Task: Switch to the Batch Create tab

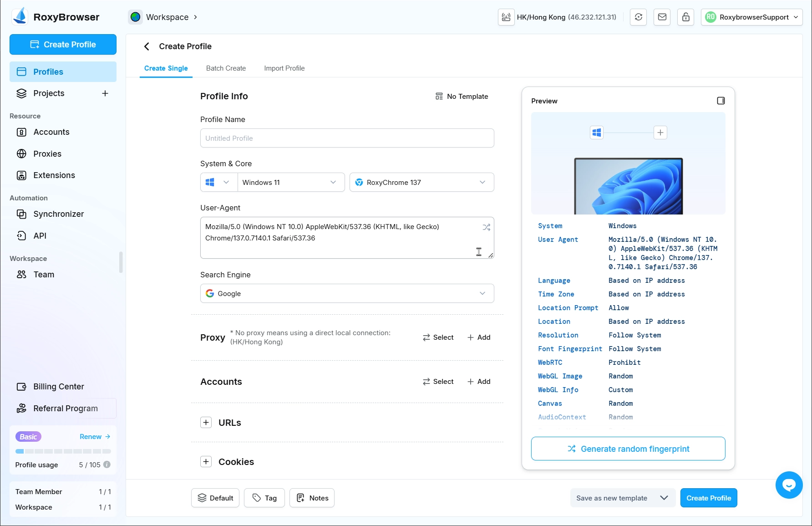Action: point(226,68)
